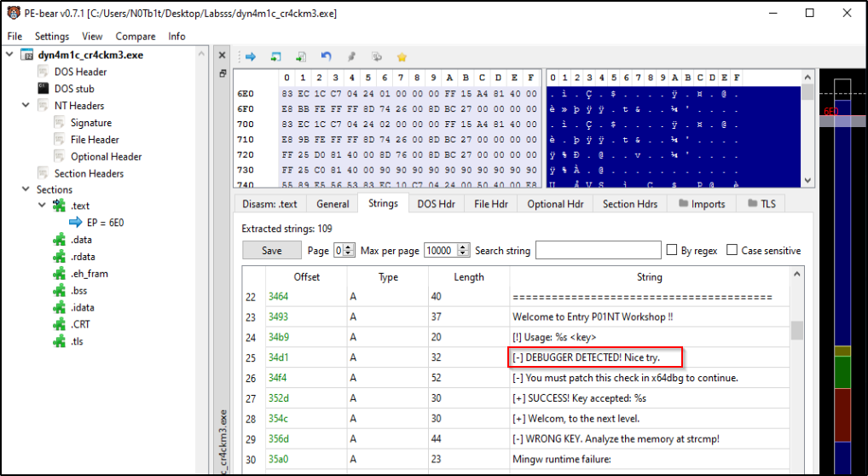The height and width of the screenshot is (476, 868).
Task: Click the green block in section map
Action: pyautogui.click(x=842, y=372)
